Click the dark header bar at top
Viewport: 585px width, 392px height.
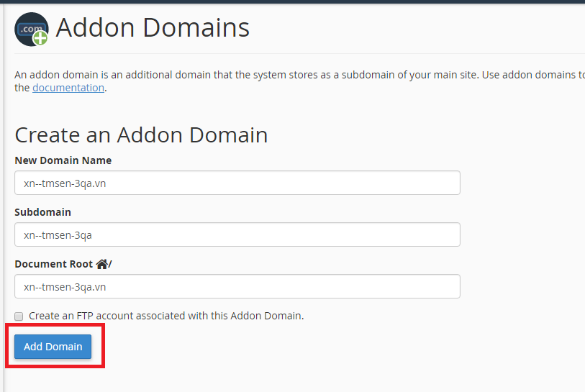pyautogui.click(x=292, y=1)
